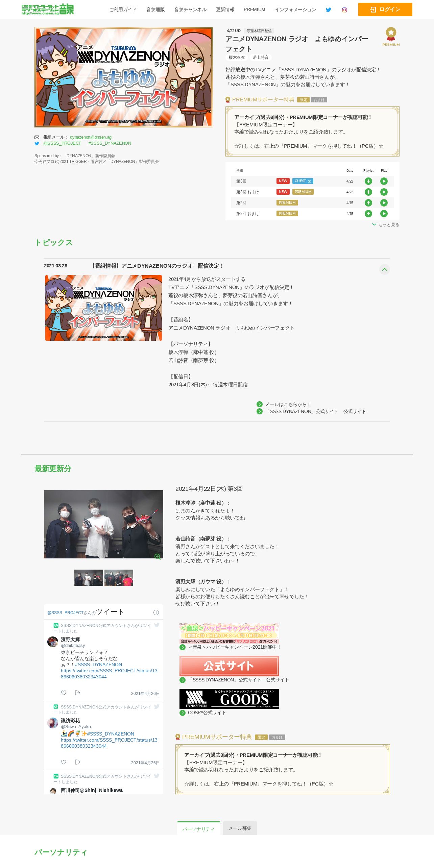
Task: Click arrow icon beside COSPA公式サイト
Action: coord(183,713)
